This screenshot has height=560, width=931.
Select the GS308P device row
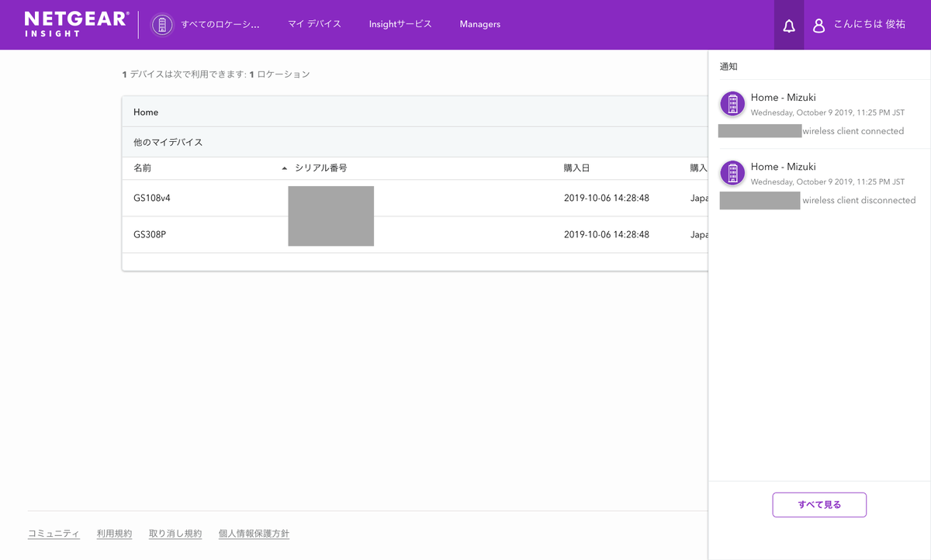pos(415,234)
